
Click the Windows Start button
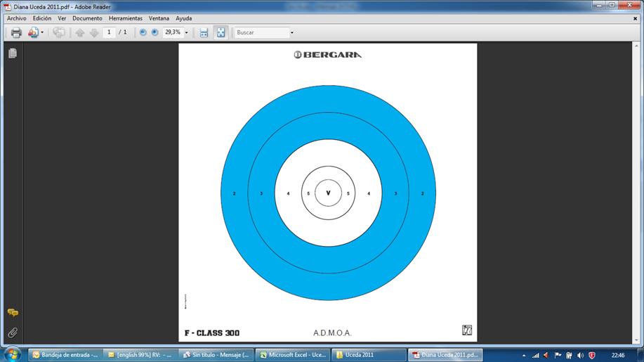coord(13,354)
